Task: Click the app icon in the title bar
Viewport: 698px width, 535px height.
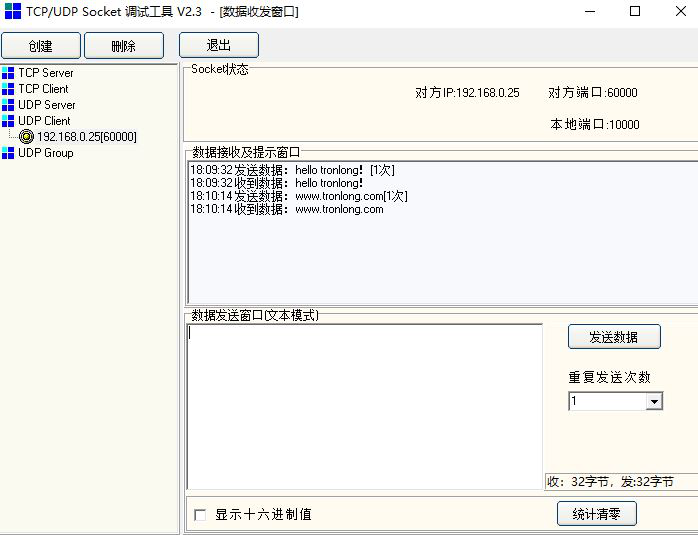Action: tap(11, 12)
